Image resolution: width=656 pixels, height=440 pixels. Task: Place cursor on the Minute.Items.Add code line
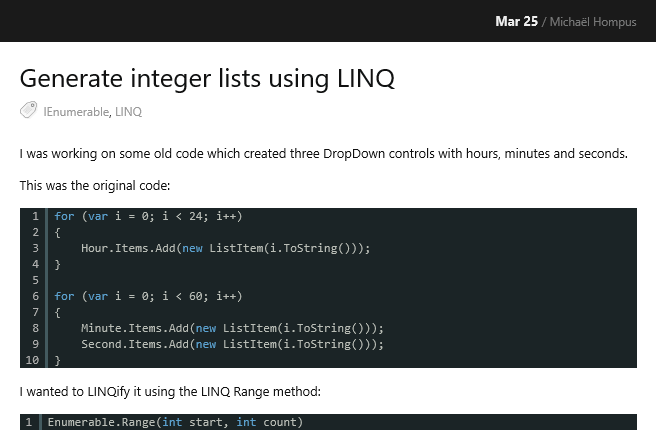pos(232,328)
